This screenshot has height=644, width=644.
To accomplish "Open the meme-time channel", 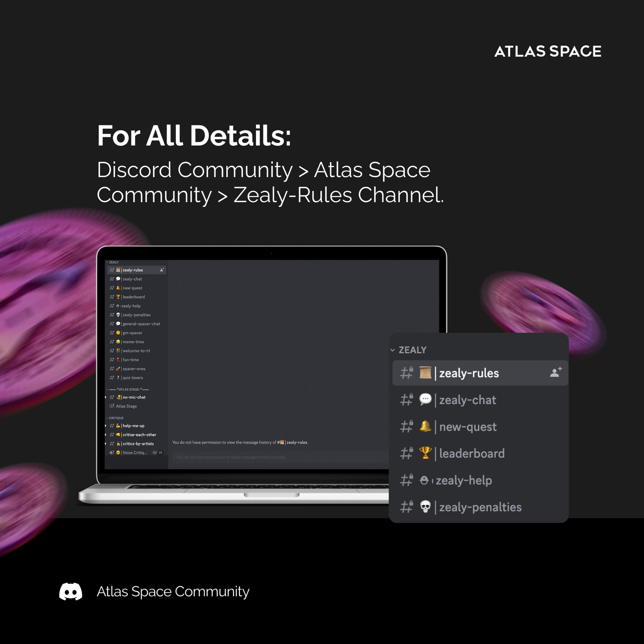I will tap(133, 342).
